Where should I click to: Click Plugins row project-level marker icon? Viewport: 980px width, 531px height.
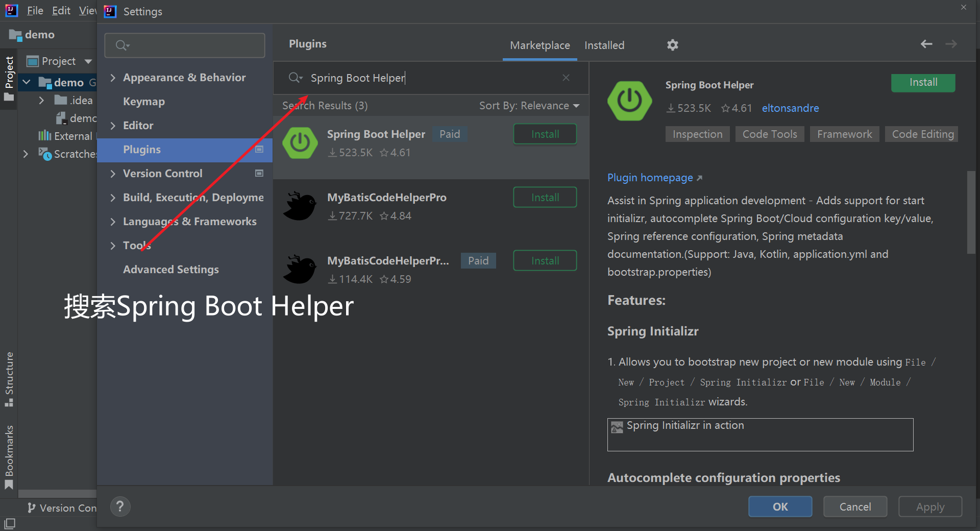click(x=259, y=150)
